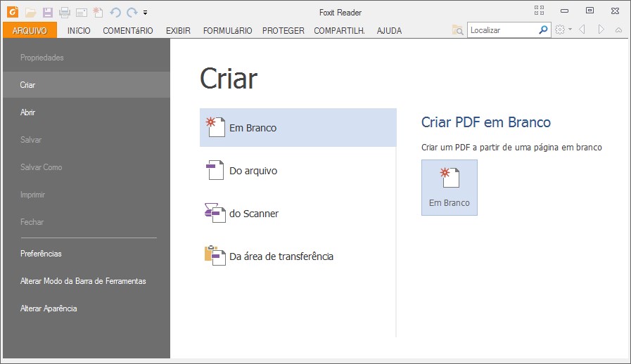Image resolution: width=631 pixels, height=364 pixels.
Task: Click the magnifier icon in Localizar box
Action: tap(543, 30)
